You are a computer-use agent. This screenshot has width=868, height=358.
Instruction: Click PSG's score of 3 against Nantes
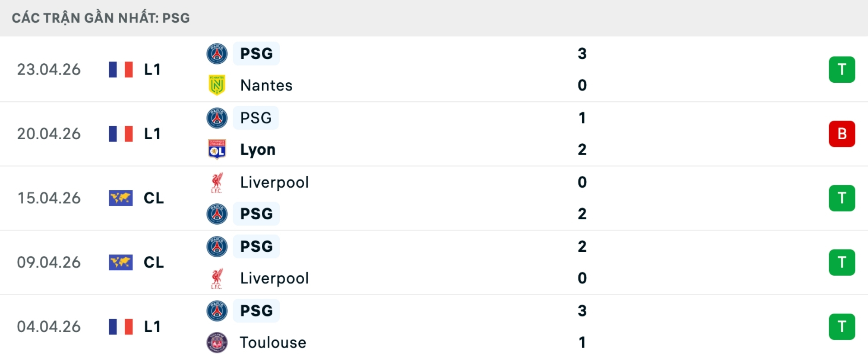click(x=582, y=54)
